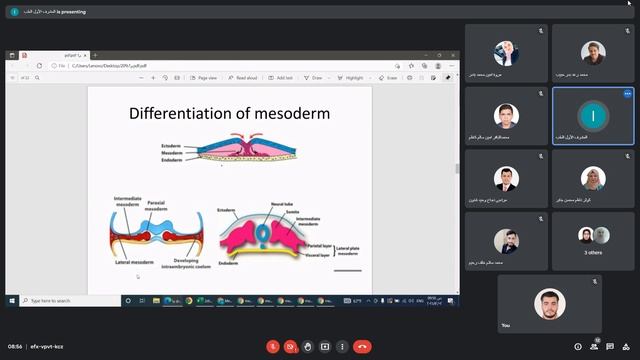
Task: Open the chat with everyone panel
Action: (x=610, y=347)
